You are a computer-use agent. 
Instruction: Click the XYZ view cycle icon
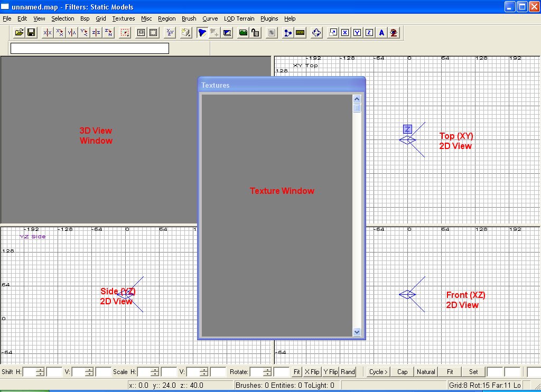click(170, 33)
